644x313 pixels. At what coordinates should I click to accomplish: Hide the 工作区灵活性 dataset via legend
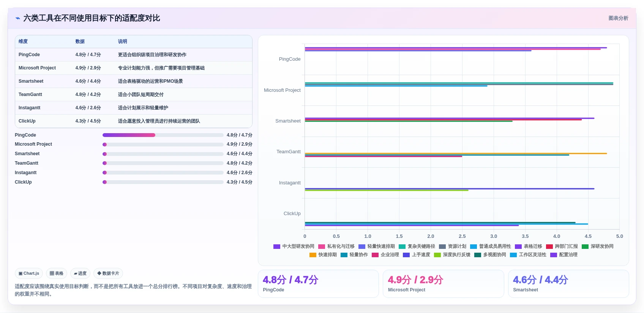pos(528,255)
